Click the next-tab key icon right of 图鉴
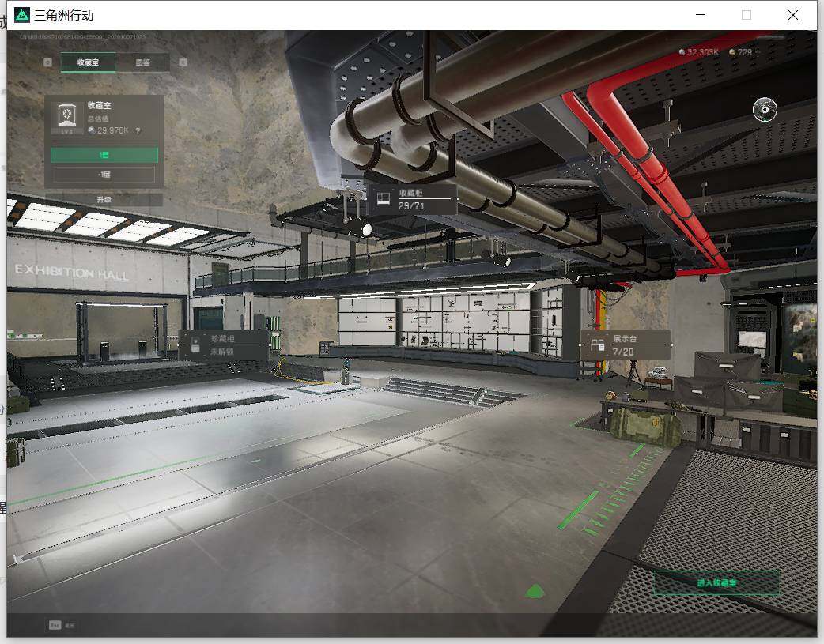The height and width of the screenshot is (644, 824). 183,62
